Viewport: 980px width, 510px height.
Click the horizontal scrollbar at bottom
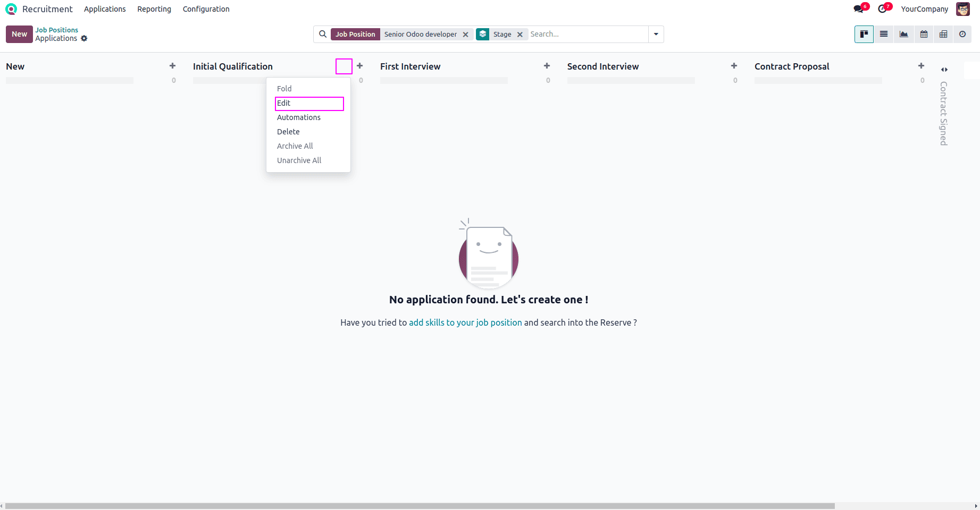tap(420, 506)
